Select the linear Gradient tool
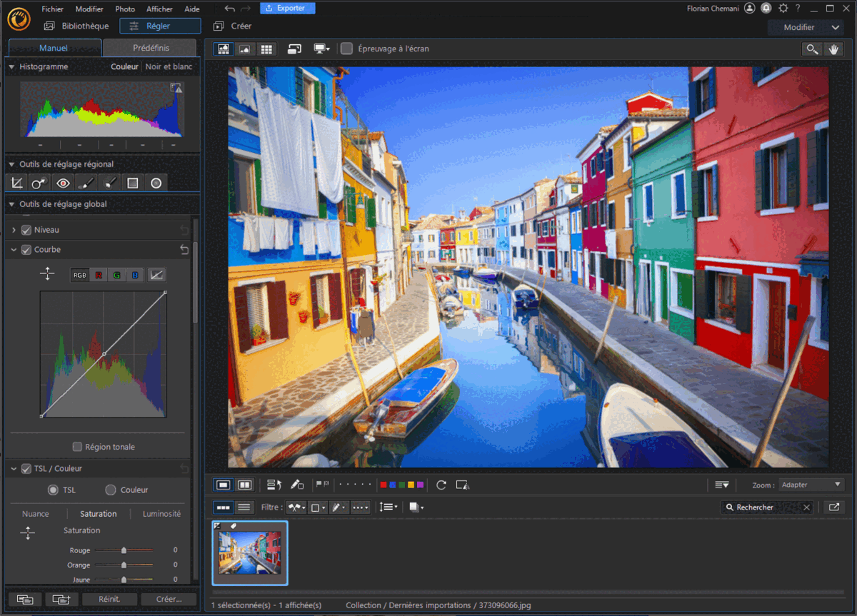857x616 pixels. (x=133, y=183)
